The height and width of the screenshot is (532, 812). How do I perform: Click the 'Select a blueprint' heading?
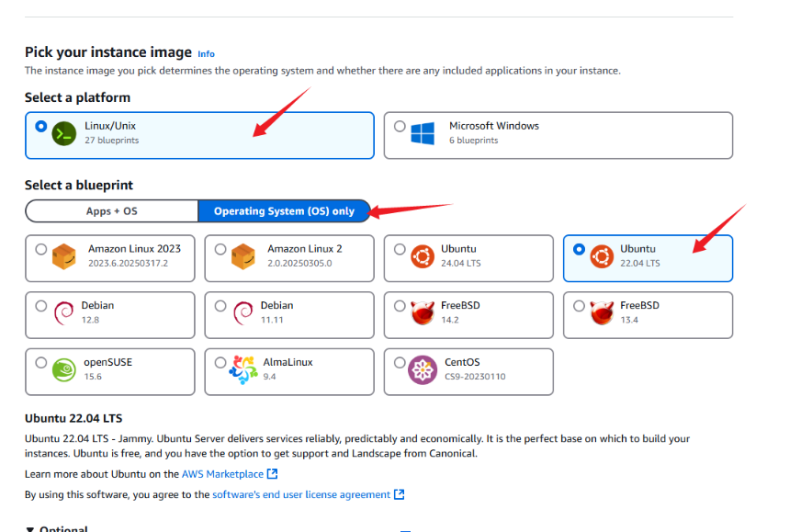click(79, 186)
